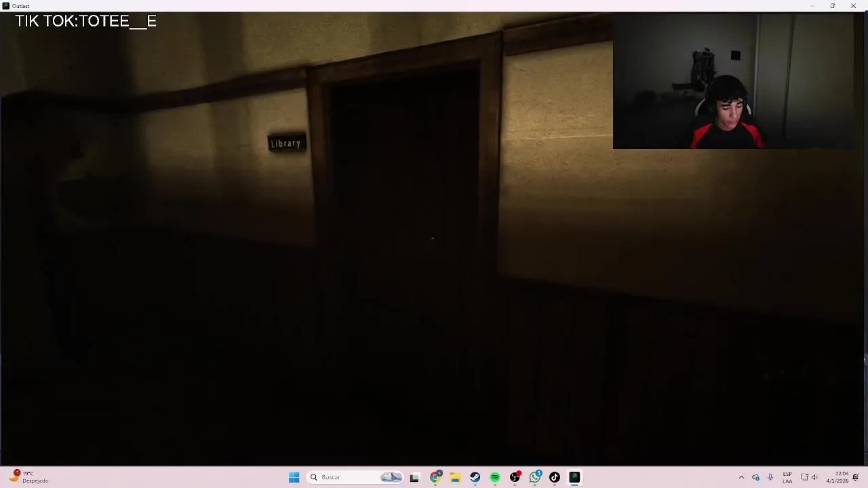Open OBS Studio from taskbar
Image resolution: width=868 pixels, height=488 pixels.
(515, 477)
